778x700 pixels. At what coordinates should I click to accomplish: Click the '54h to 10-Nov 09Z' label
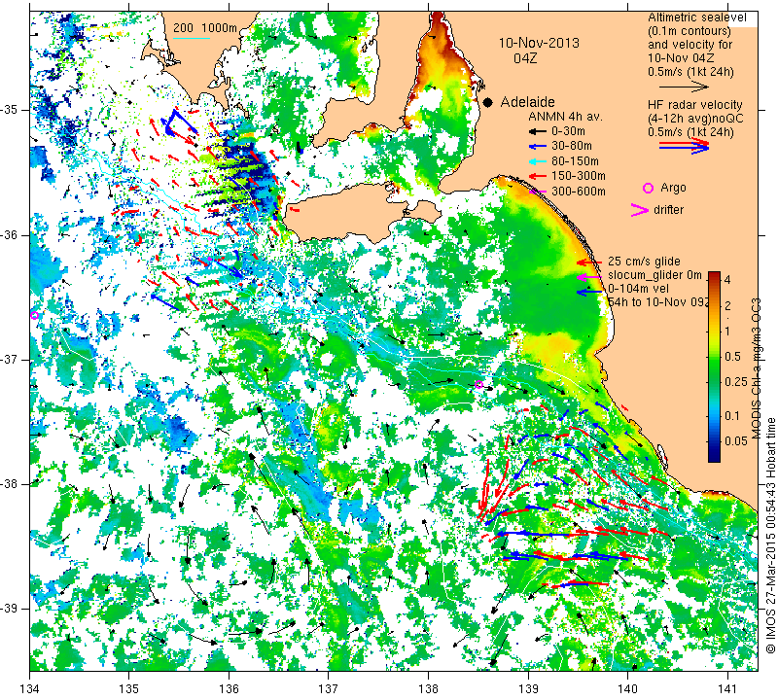coord(659,302)
